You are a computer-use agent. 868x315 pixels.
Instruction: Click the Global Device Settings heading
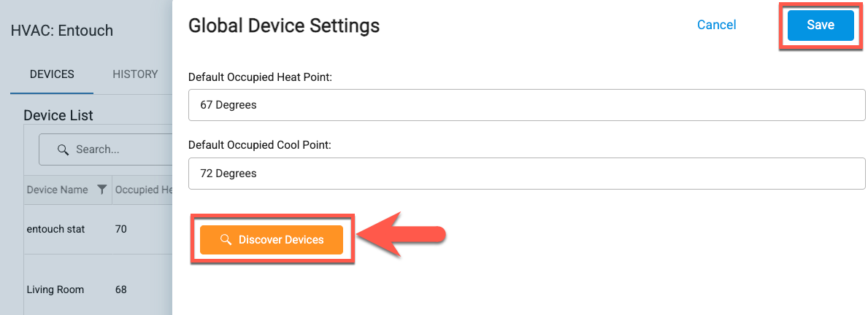[284, 26]
